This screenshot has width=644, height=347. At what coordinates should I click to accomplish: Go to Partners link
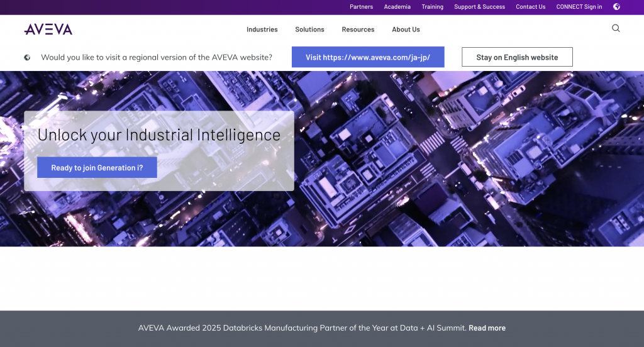[362, 6]
